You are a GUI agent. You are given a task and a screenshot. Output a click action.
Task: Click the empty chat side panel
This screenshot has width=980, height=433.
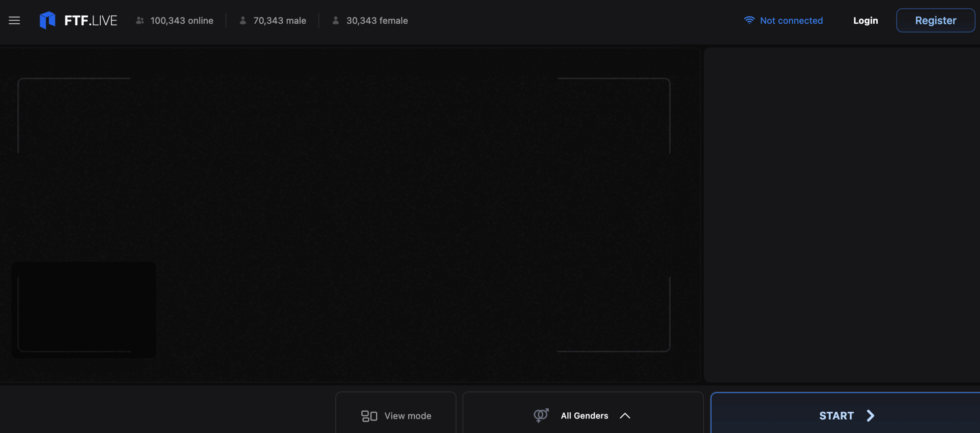point(841,214)
